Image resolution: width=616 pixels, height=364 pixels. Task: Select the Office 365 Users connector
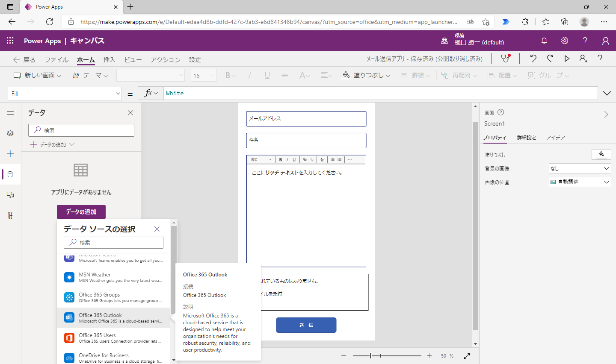[x=113, y=338]
